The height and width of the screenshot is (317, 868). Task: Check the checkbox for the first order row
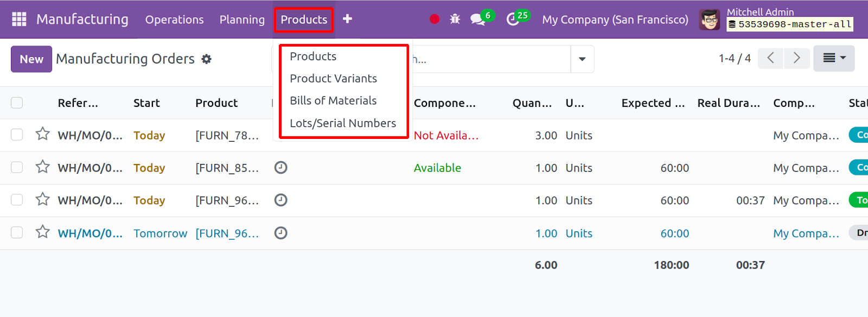coord(17,135)
